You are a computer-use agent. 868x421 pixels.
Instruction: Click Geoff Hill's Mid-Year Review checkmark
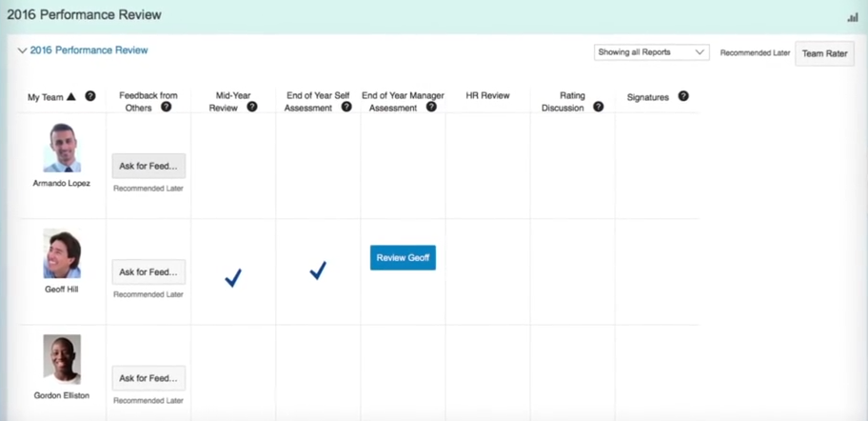(x=233, y=276)
